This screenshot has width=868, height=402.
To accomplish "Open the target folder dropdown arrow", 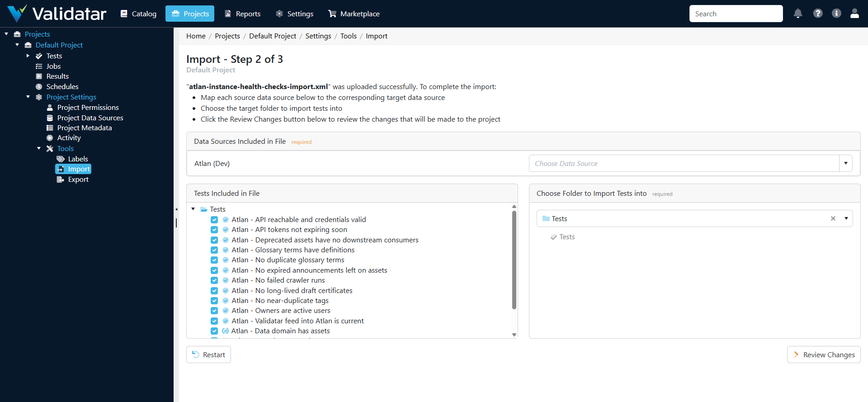I will coord(846,218).
